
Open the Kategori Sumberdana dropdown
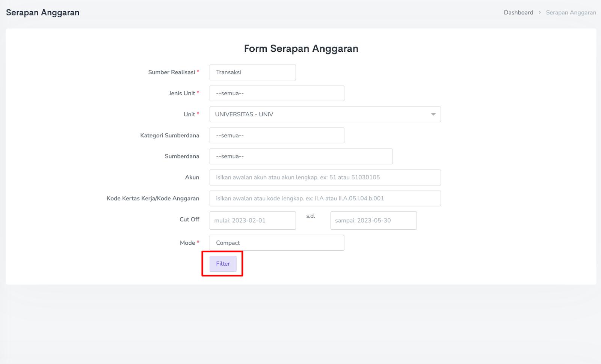tap(276, 135)
